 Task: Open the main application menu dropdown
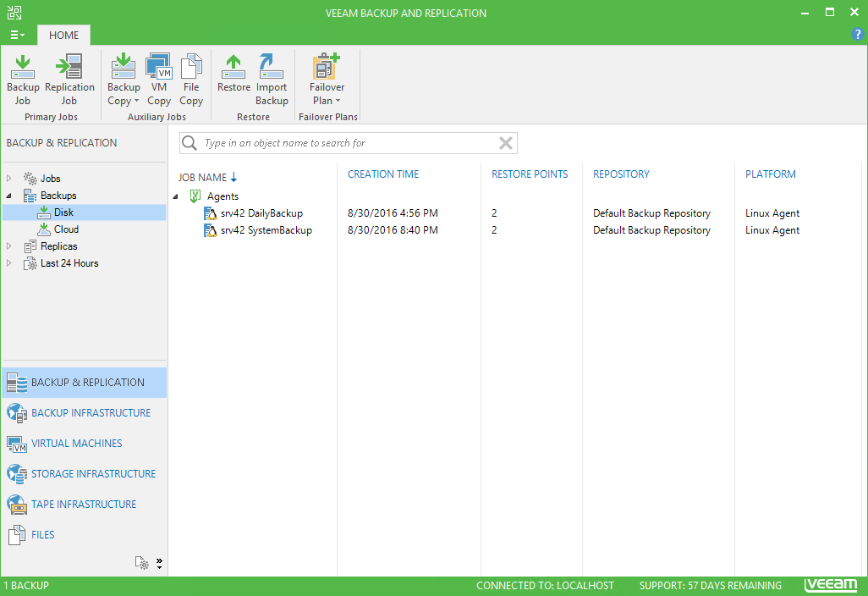(x=17, y=35)
